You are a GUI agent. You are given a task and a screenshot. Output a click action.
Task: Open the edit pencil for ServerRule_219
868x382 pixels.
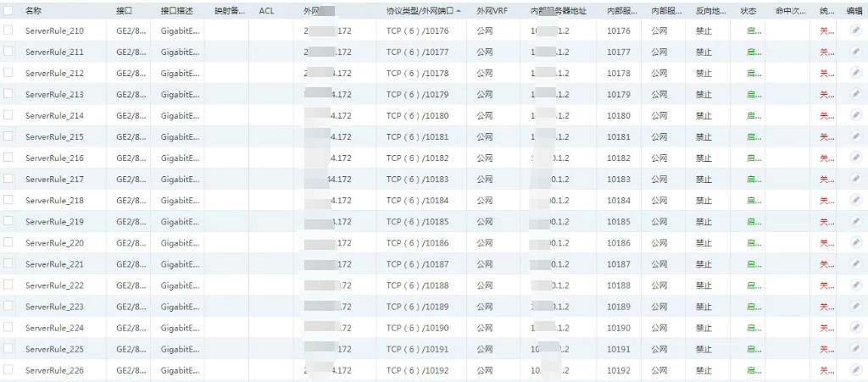856,222
